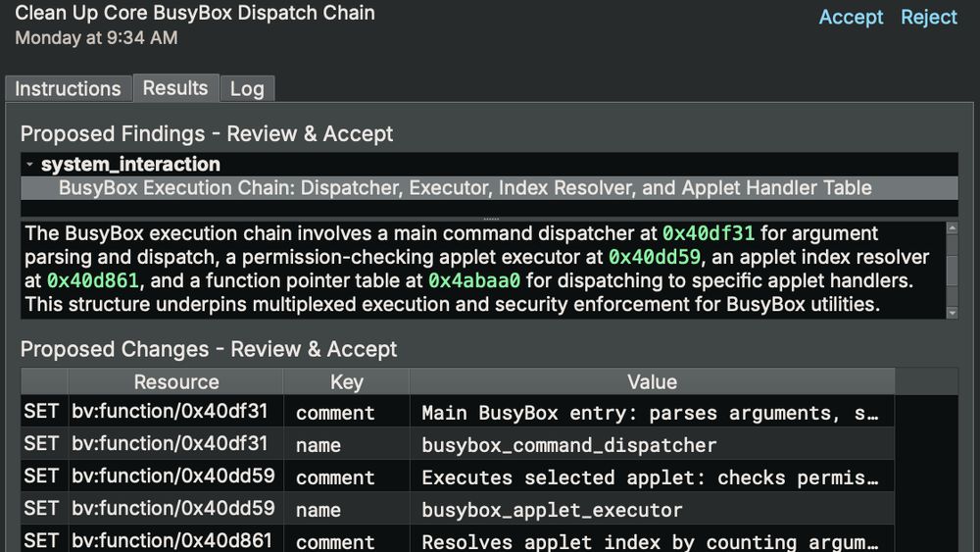Click the 'Clean Up Core BusyBox Dispatch Chain' title

tap(195, 13)
